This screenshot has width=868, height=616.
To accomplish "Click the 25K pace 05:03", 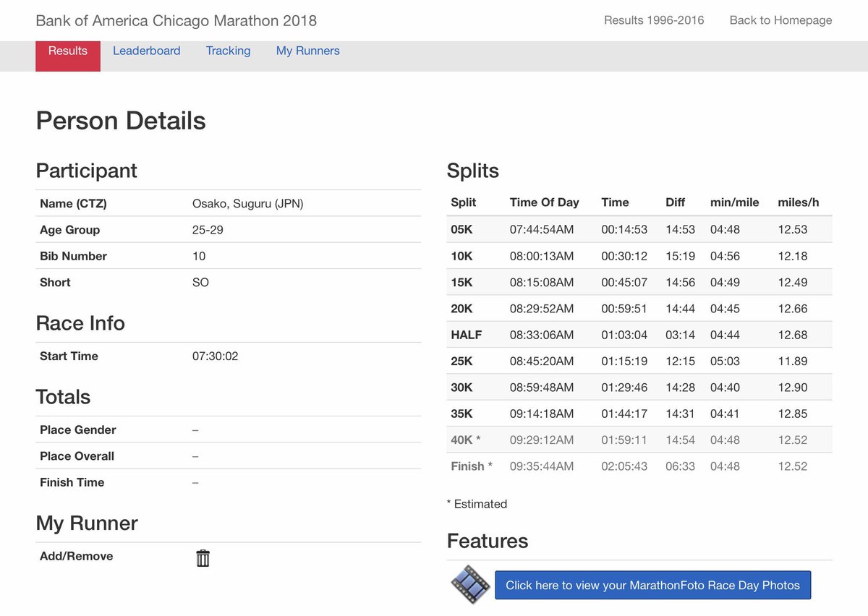I will 725,362.
